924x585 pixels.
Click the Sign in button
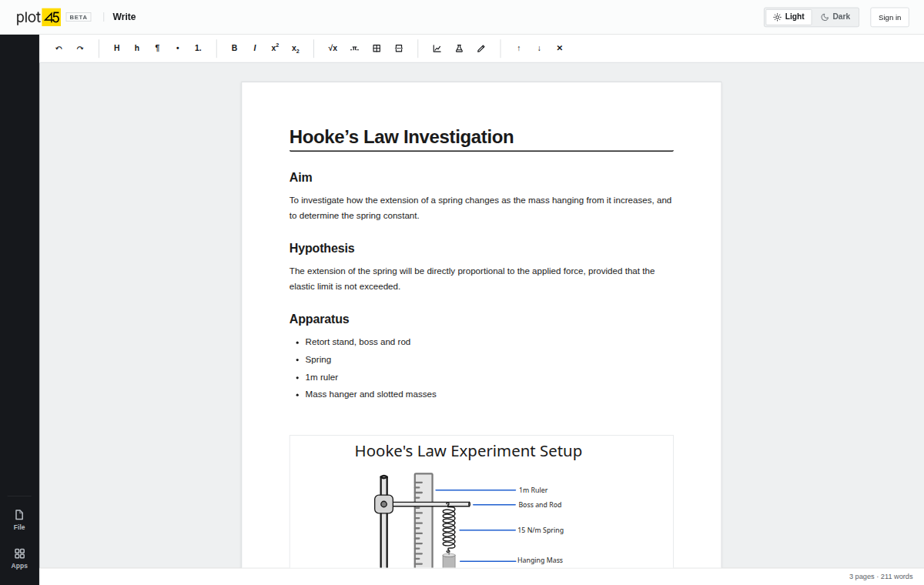[889, 17]
